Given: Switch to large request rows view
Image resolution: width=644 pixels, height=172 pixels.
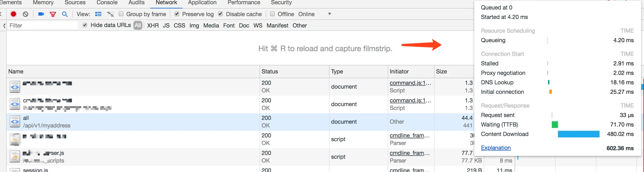Looking at the screenshot, I should tap(99, 14).
